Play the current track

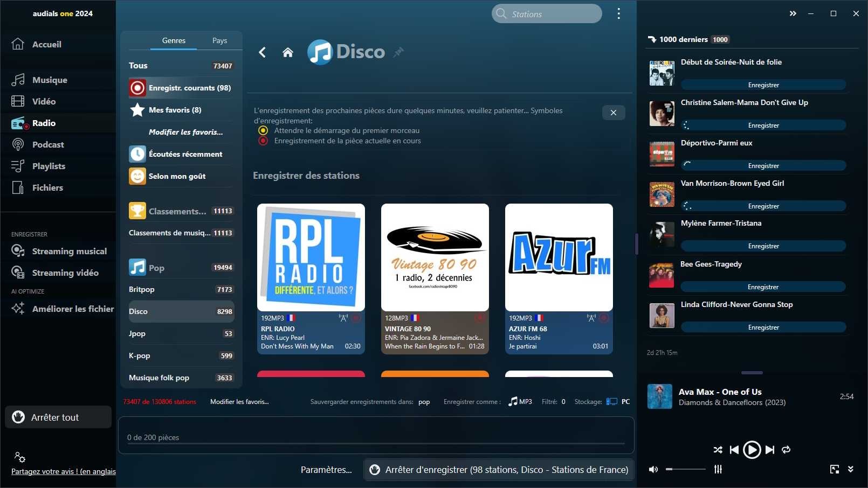point(752,450)
